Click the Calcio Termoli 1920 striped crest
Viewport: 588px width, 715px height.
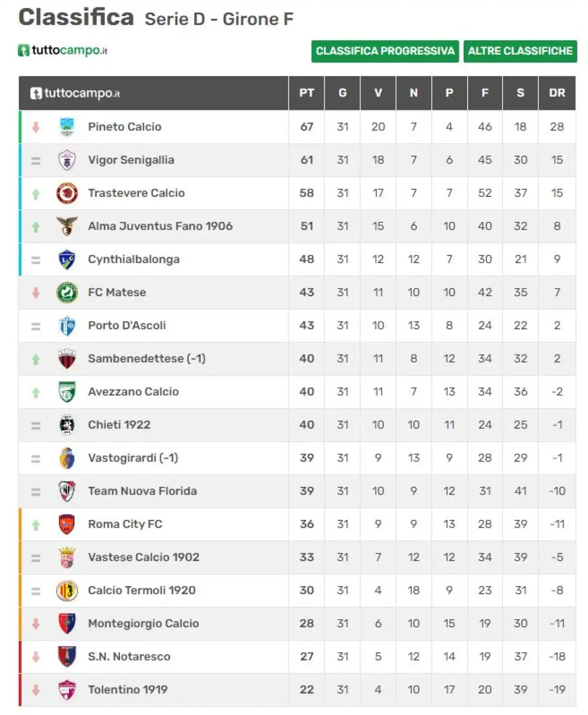click(x=67, y=591)
